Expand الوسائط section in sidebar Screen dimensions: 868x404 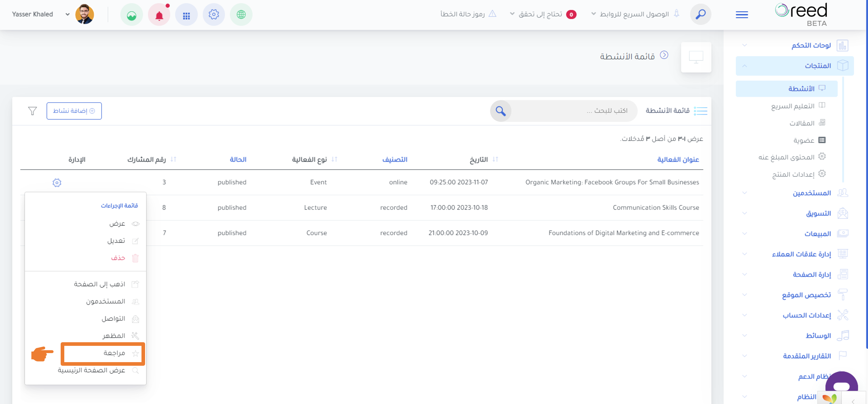[794, 336]
